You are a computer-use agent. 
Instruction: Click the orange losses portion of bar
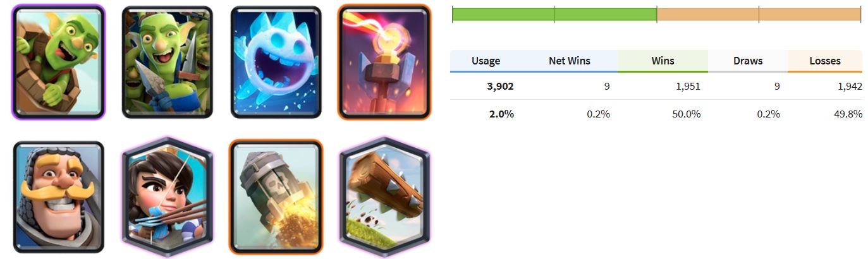coord(759,15)
